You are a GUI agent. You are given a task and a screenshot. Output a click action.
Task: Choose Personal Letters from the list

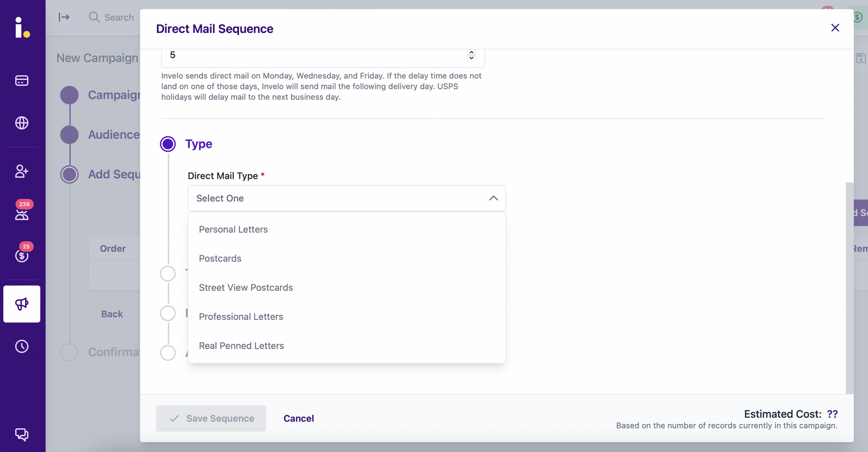[x=233, y=229]
